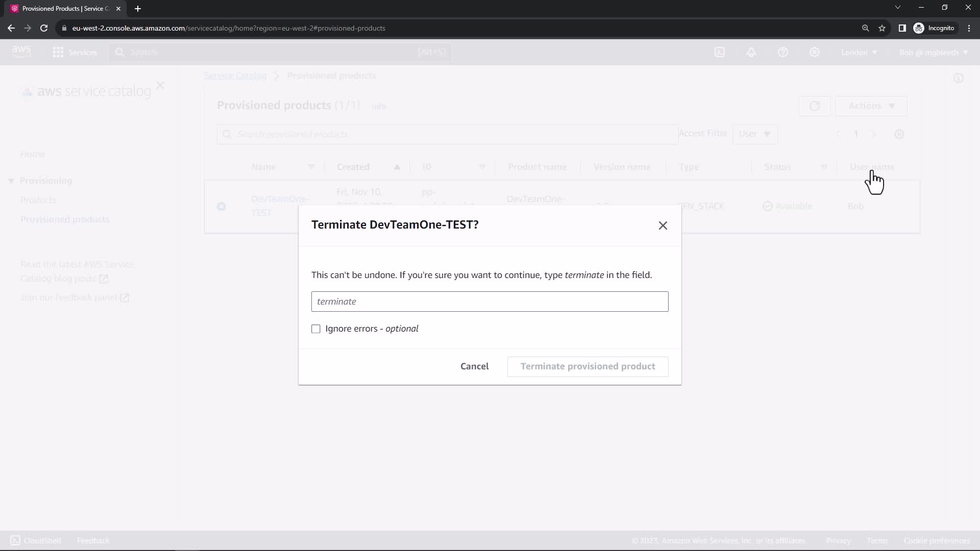Click the terminate confirmation text field
Image resolution: width=980 pixels, height=551 pixels.
tap(489, 302)
